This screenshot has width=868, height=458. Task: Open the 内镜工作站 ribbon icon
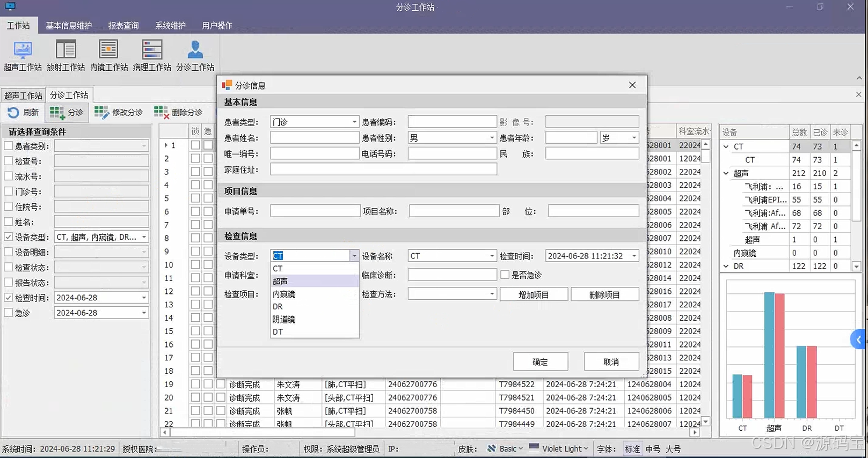pos(108,50)
